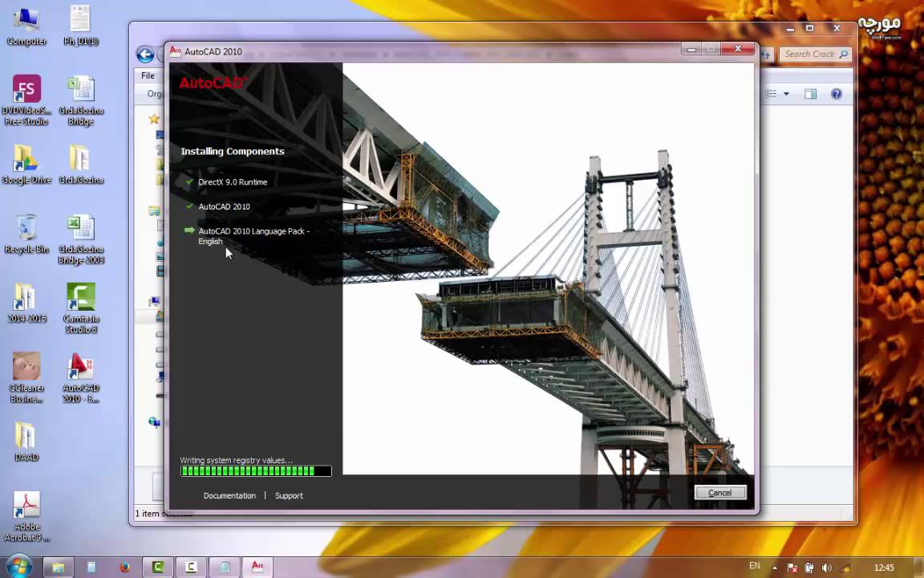Toggle the preview pane button in Explorer
Image resolution: width=924 pixels, height=578 pixels.
point(811,94)
